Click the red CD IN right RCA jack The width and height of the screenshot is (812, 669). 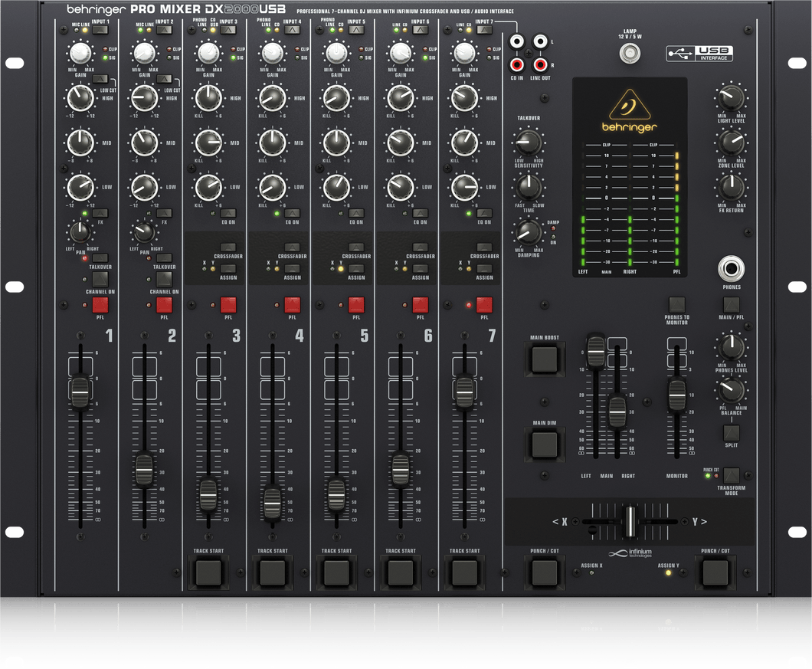click(x=519, y=64)
